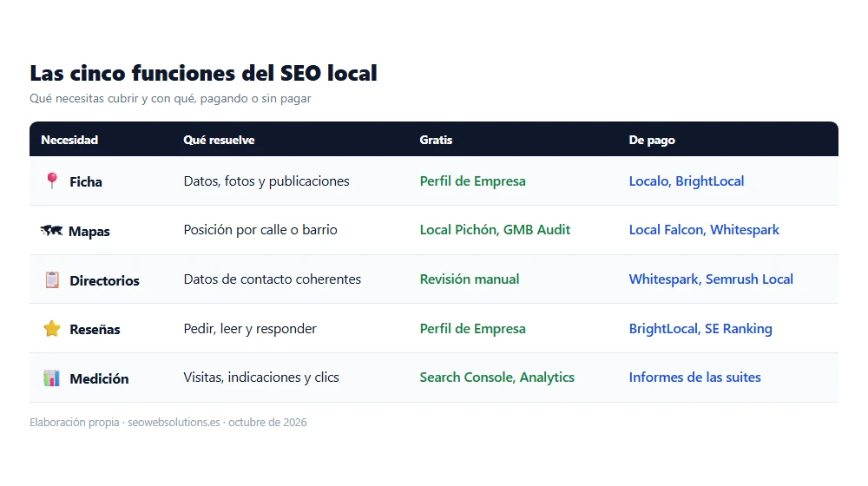
Task: Click the title Las cinco funciones del SEO local
Action: tap(203, 73)
